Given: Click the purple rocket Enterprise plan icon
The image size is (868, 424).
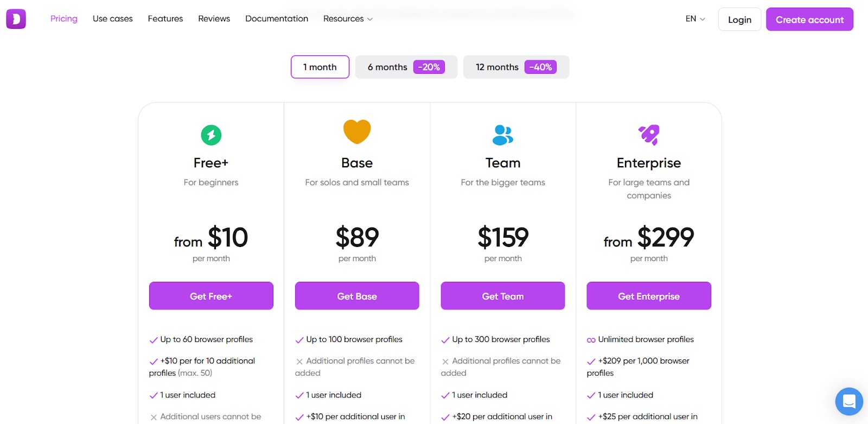Looking at the screenshot, I should [649, 135].
